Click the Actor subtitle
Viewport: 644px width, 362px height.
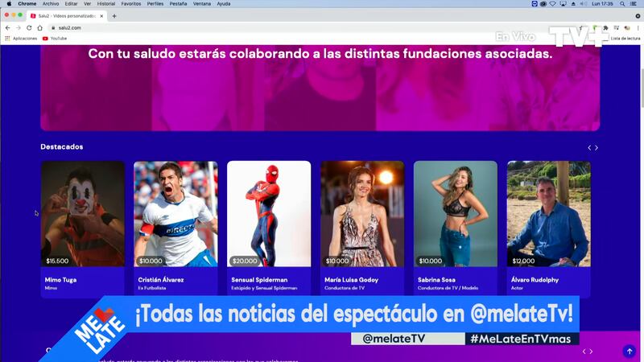pos(517,288)
